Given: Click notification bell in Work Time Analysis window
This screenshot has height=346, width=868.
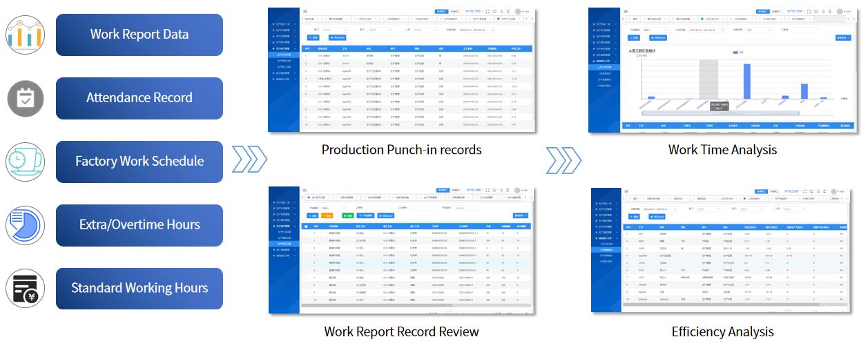Looking at the screenshot, I should (823, 11).
